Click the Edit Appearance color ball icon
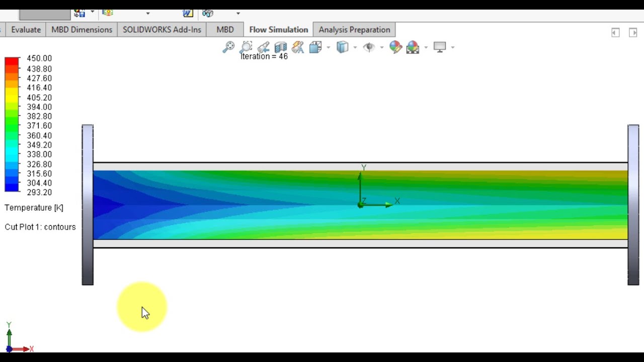The height and width of the screenshot is (362, 644). pyautogui.click(x=395, y=47)
